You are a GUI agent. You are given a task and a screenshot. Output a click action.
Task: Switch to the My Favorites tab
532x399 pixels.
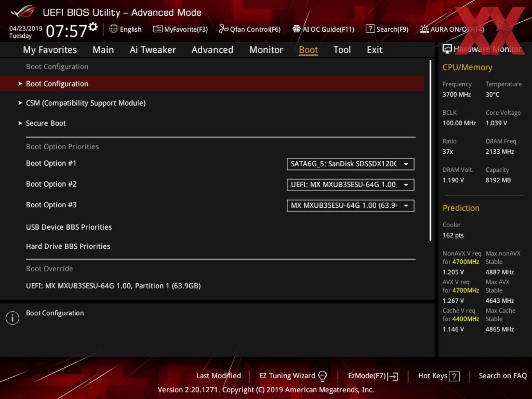pyautogui.click(x=50, y=50)
